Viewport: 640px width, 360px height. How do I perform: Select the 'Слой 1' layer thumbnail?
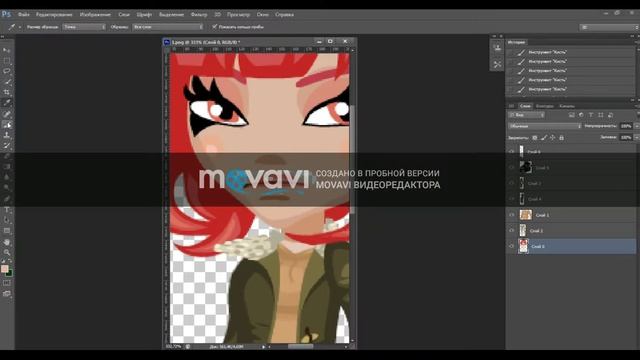525,215
